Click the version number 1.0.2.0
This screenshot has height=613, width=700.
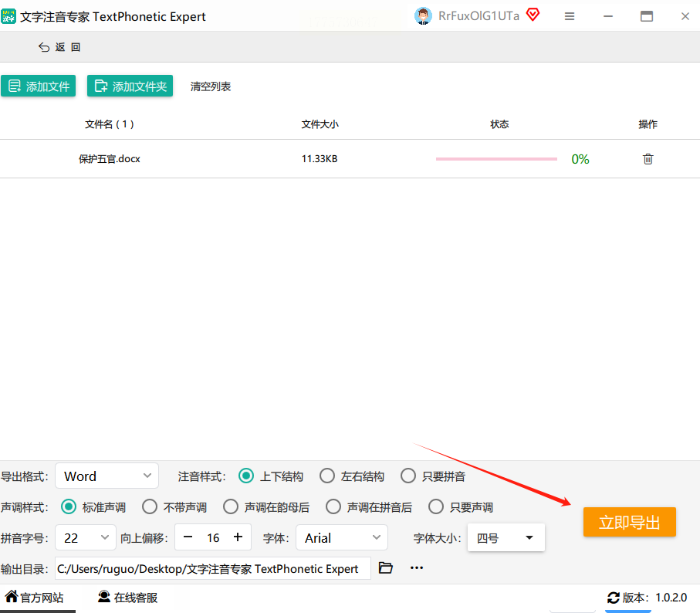[x=671, y=598]
